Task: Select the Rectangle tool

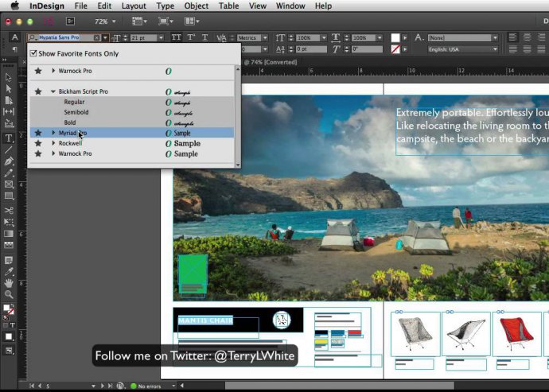Action: pos(9,196)
